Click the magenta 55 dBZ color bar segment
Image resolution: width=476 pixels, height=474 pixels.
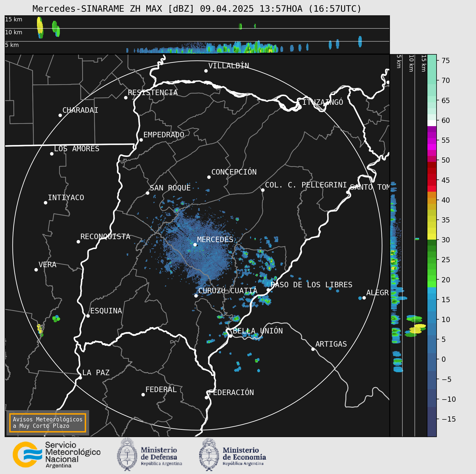[432, 141]
